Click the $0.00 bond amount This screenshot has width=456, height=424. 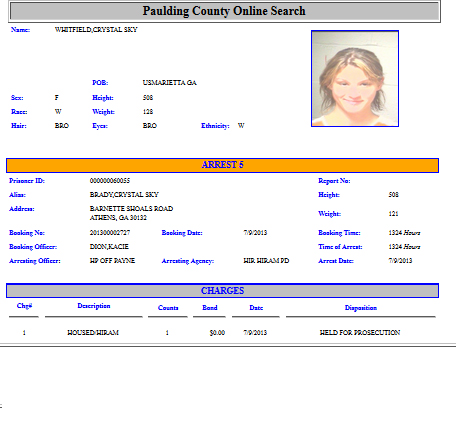pos(217,333)
